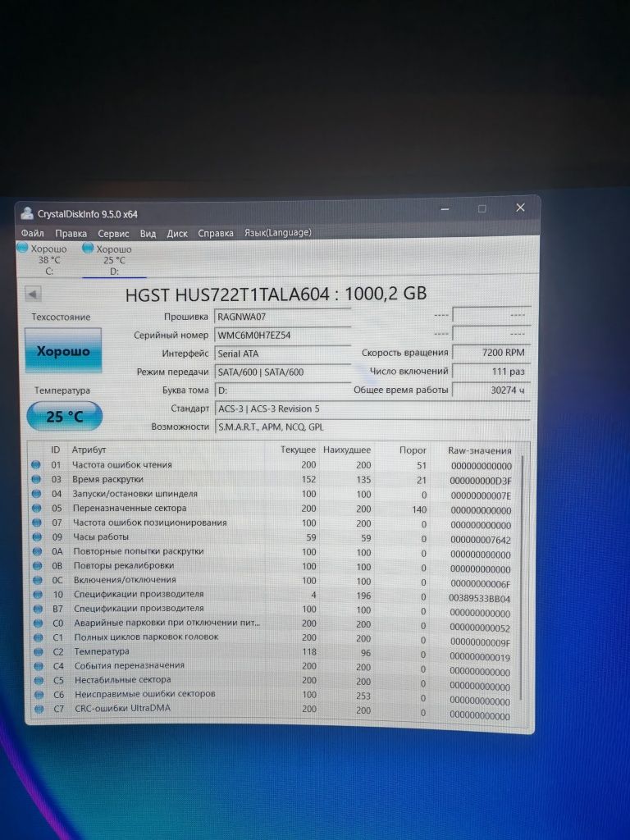Click status icon of attribute 0A row
630x840 pixels.
click(37, 551)
